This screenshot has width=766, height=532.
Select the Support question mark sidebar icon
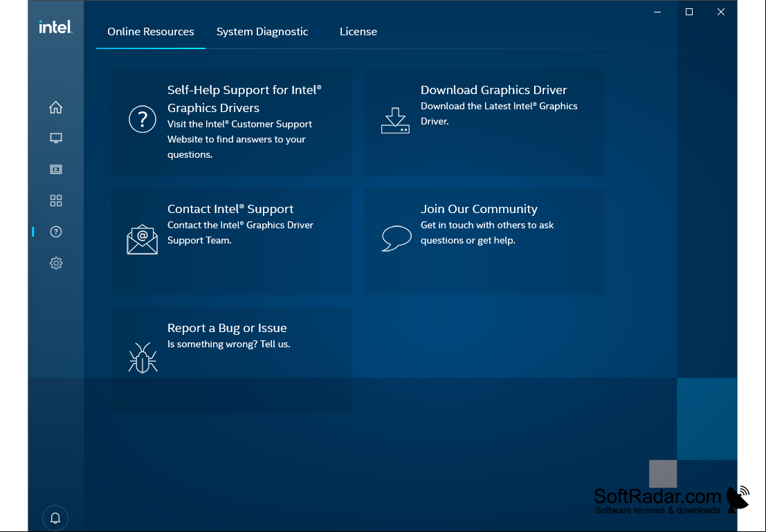pyautogui.click(x=55, y=232)
